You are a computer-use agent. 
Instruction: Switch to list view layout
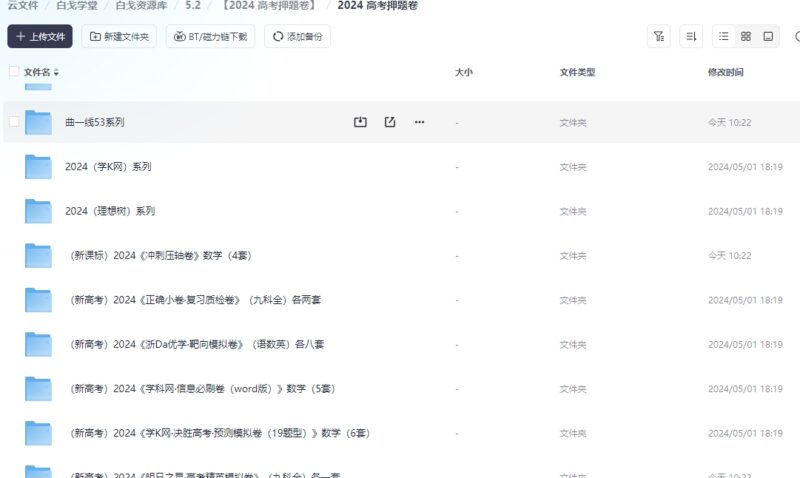pyautogui.click(x=723, y=36)
